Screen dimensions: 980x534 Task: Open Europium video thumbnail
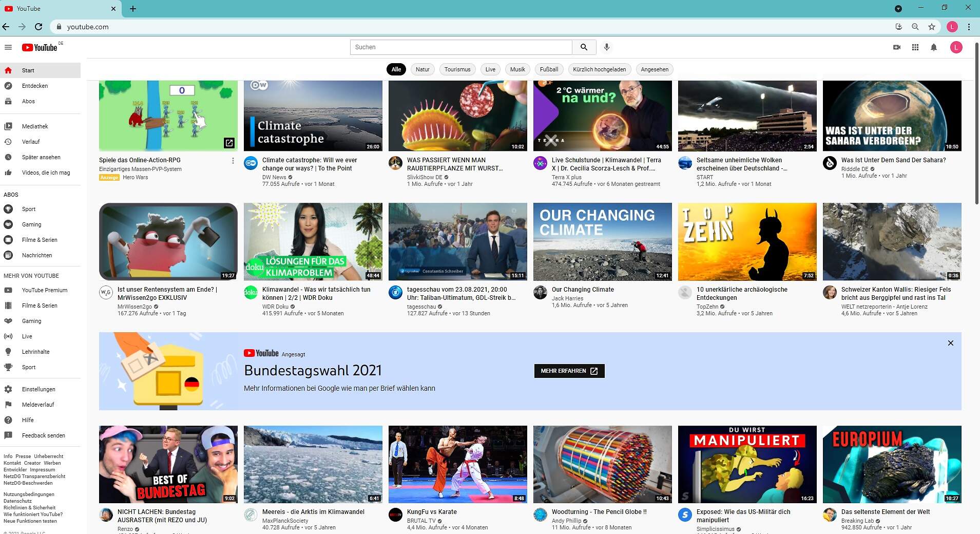point(892,464)
